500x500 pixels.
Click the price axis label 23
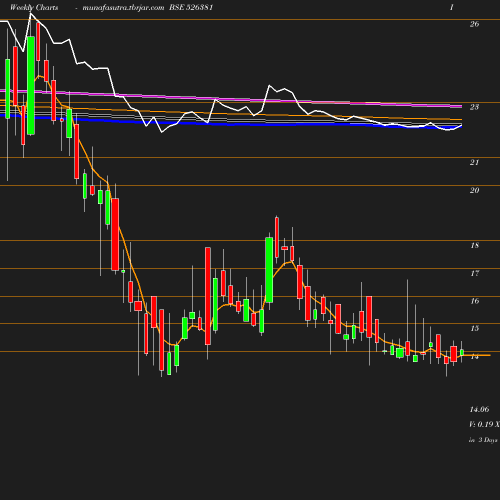(x=474, y=107)
